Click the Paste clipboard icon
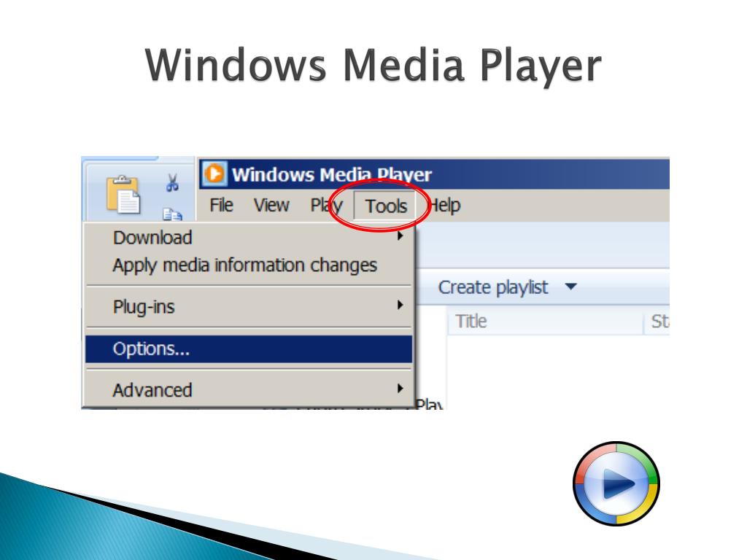 click(x=123, y=194)
